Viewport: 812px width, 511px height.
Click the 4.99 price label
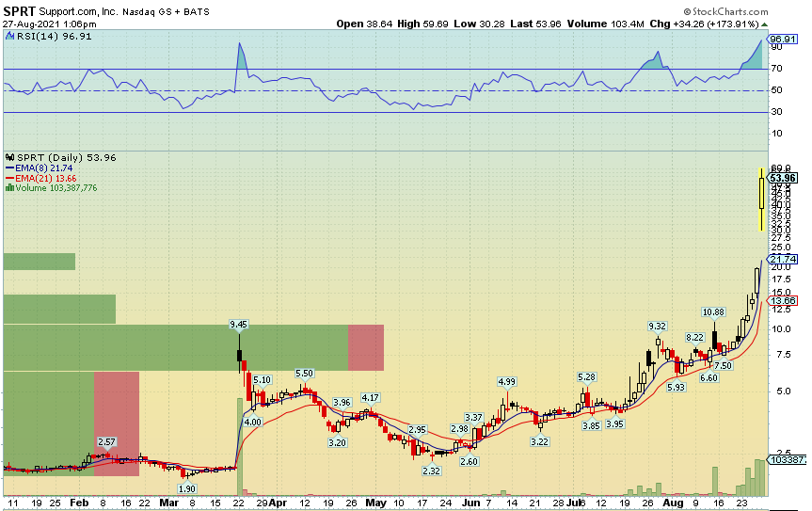click(x=507, y=381)
